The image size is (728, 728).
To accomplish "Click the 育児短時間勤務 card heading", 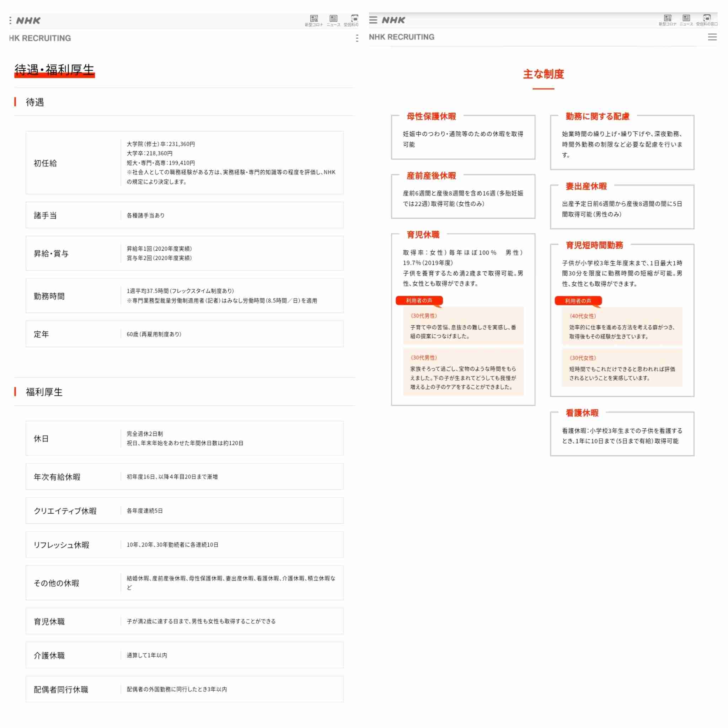I will point(594,245).
